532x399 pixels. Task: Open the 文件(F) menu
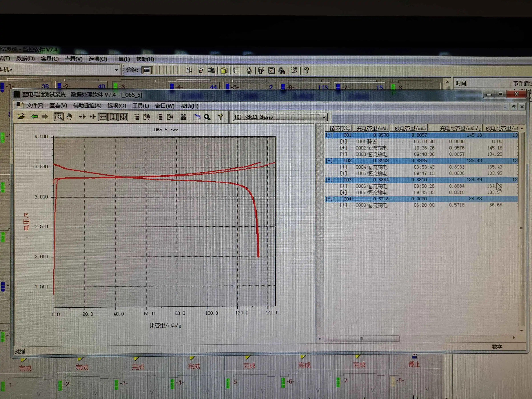pyautogui.click(x=35, y=105)
